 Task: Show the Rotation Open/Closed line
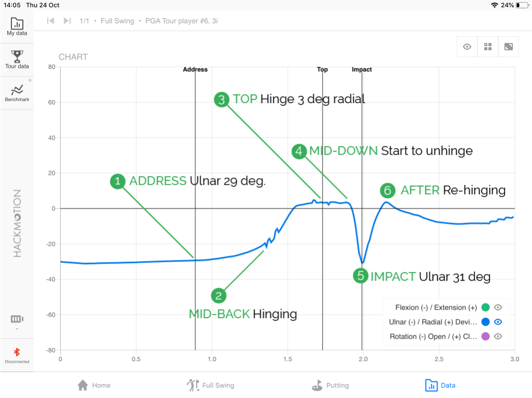tap(498, 337)
